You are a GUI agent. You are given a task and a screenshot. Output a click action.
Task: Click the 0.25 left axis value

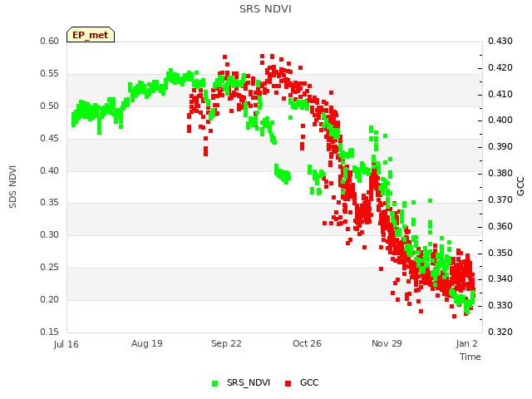pos(50,268)
